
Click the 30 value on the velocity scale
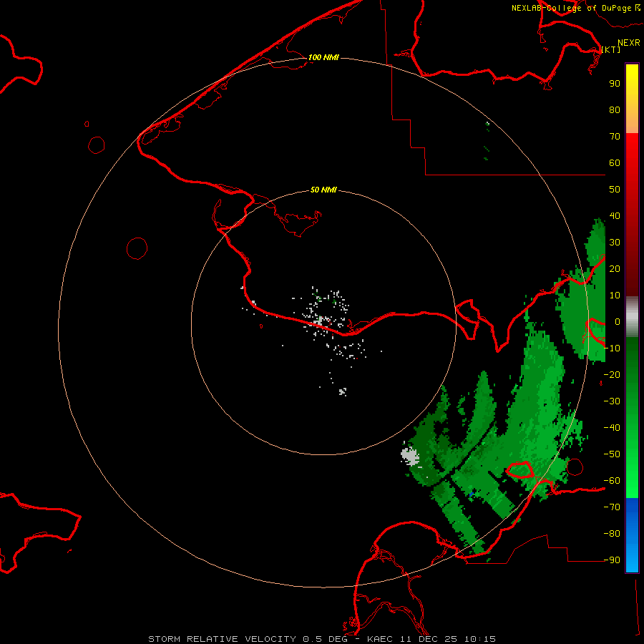click(x=615, y=243)
